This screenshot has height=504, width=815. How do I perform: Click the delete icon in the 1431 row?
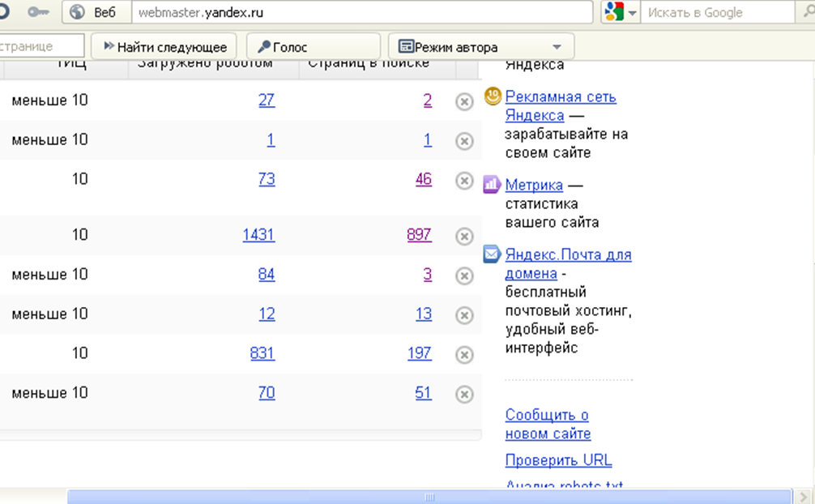tap(464, 236)
